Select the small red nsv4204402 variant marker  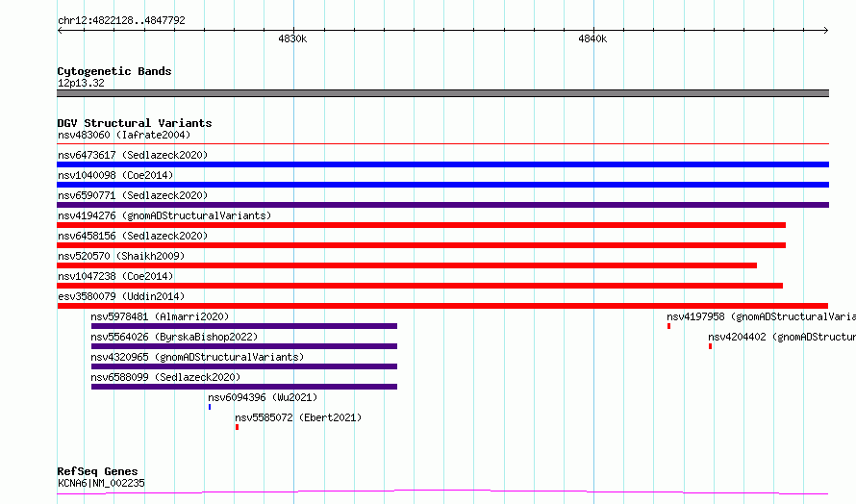tap(710, 346)
